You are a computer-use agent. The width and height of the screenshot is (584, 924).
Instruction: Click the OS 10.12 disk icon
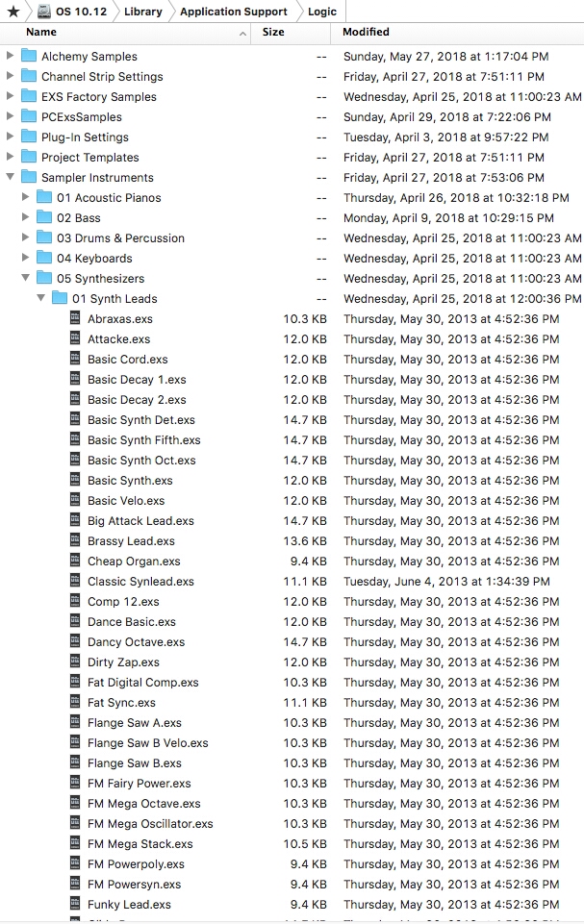[x=44, y=12]
